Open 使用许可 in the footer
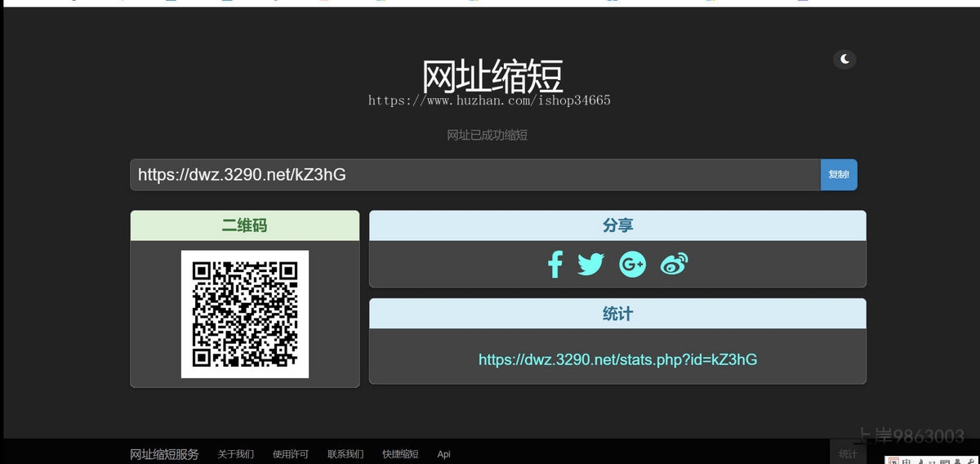The width and height of the screenshot is (980, 464). 291,454
